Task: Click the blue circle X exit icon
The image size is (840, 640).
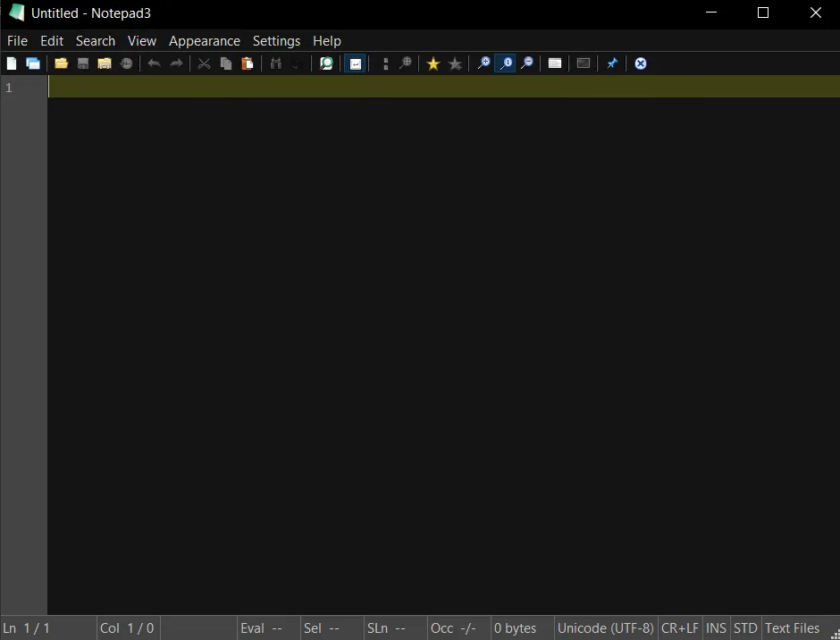Action: (x=641, y=63)
